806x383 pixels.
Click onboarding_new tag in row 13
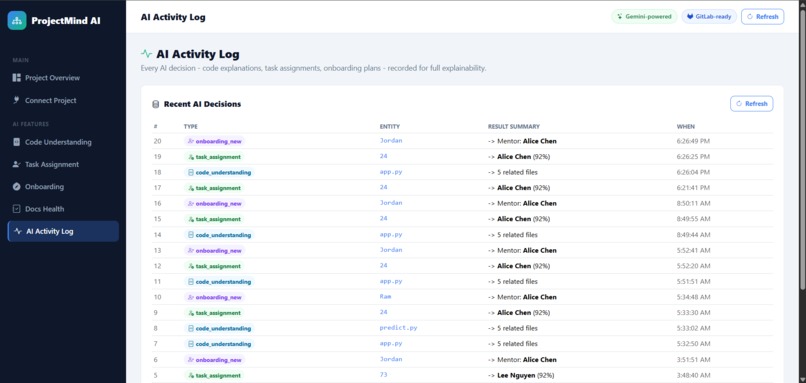215,251
